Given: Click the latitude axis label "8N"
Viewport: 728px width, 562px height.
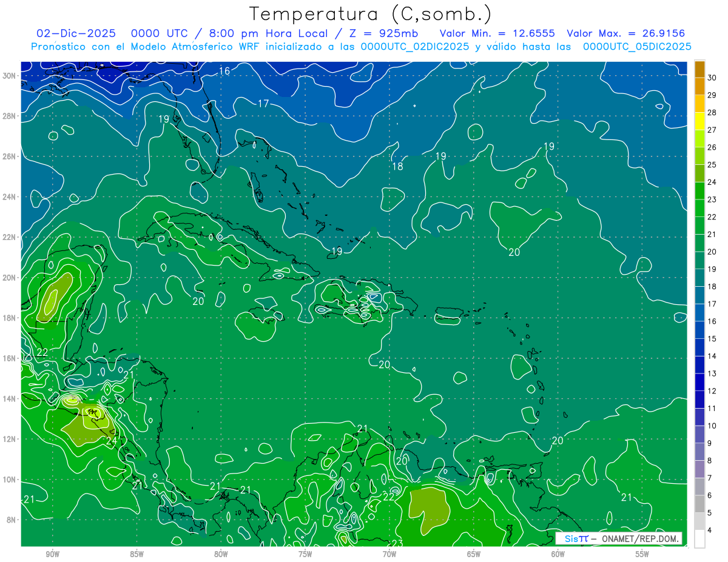Looking at the screenshot, I should [x=12, y=520].
